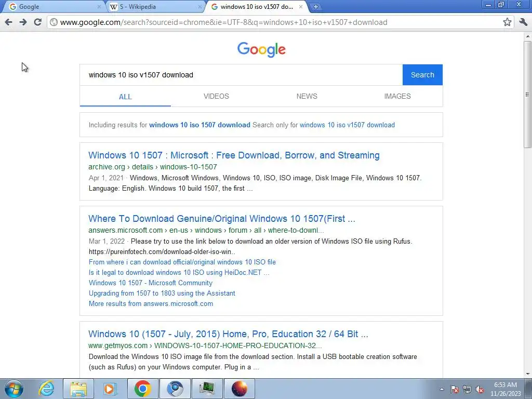Click the scrollbar down arrow
Screen dimensions: 532x399
[x=527, y=374]
